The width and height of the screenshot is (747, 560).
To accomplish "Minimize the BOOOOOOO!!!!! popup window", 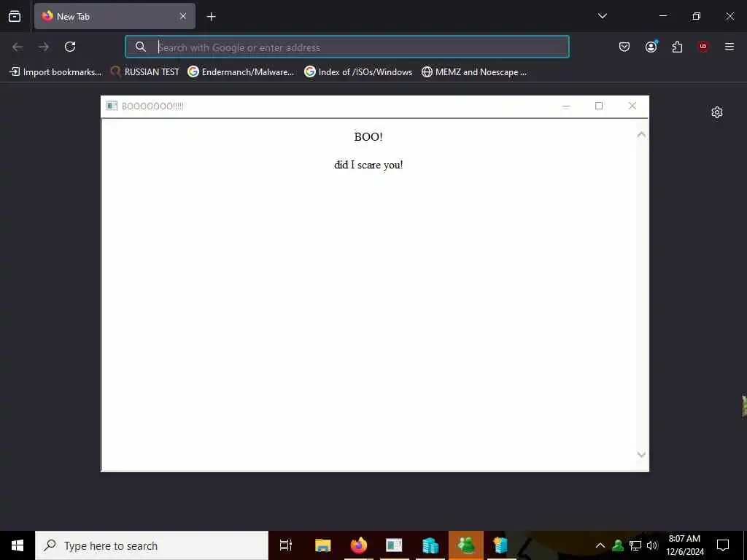I will click(x=566, y=106).
